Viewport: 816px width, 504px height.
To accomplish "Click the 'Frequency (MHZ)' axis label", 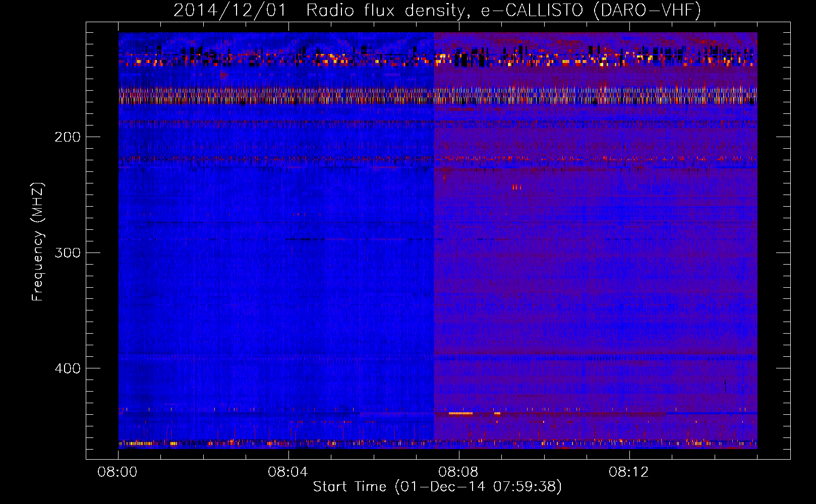I will [38, 242].
